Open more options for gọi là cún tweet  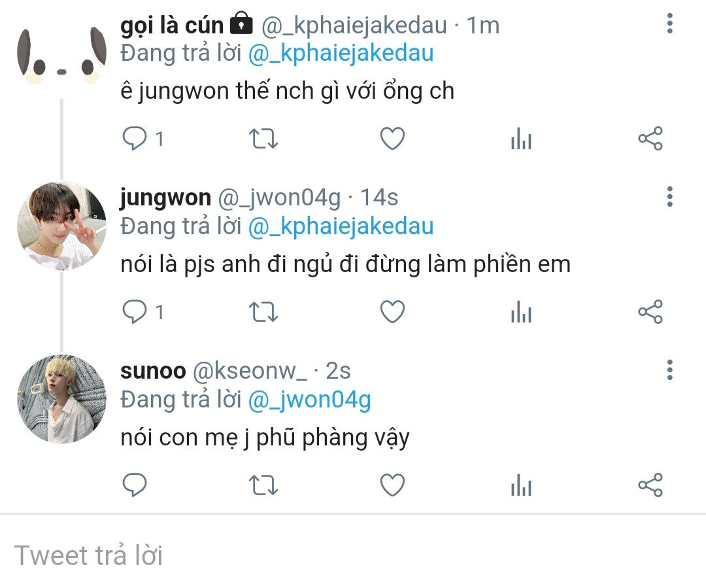tap(670, 24)
